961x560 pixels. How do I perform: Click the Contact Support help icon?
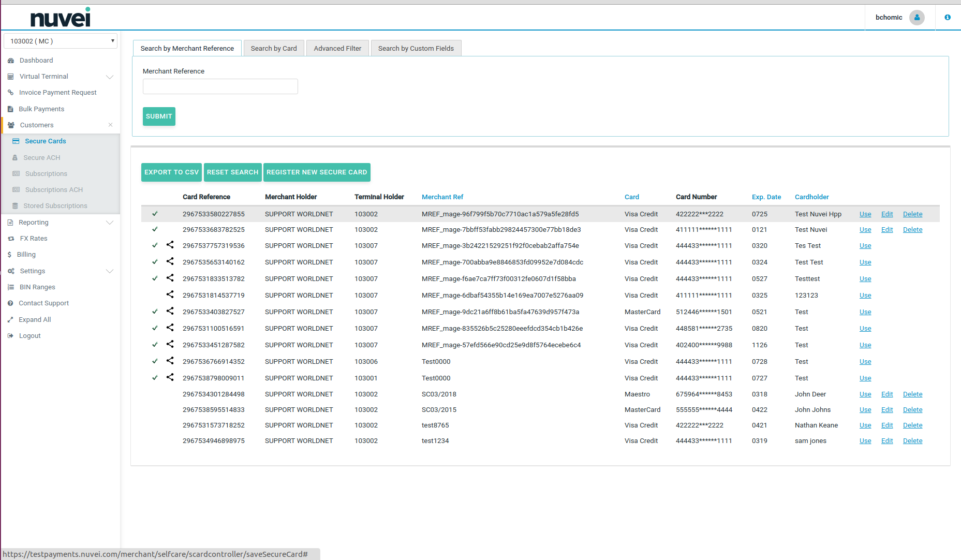10,303
